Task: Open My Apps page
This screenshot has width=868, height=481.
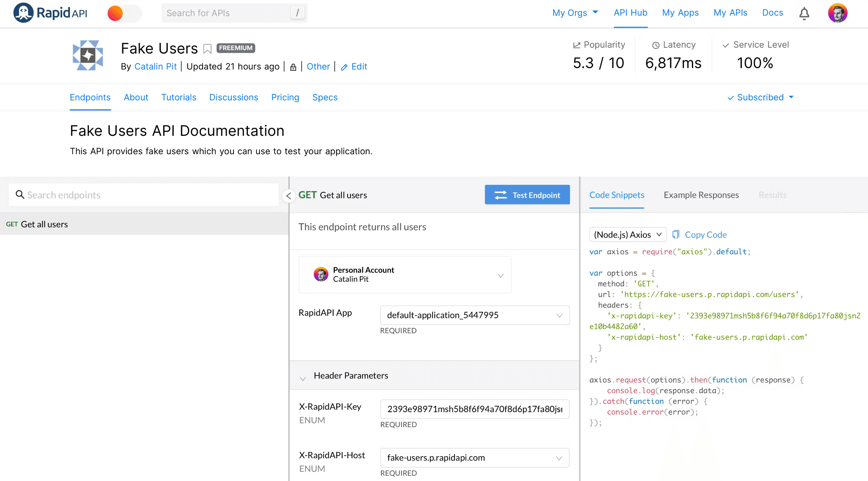Action: pos(680,13)
